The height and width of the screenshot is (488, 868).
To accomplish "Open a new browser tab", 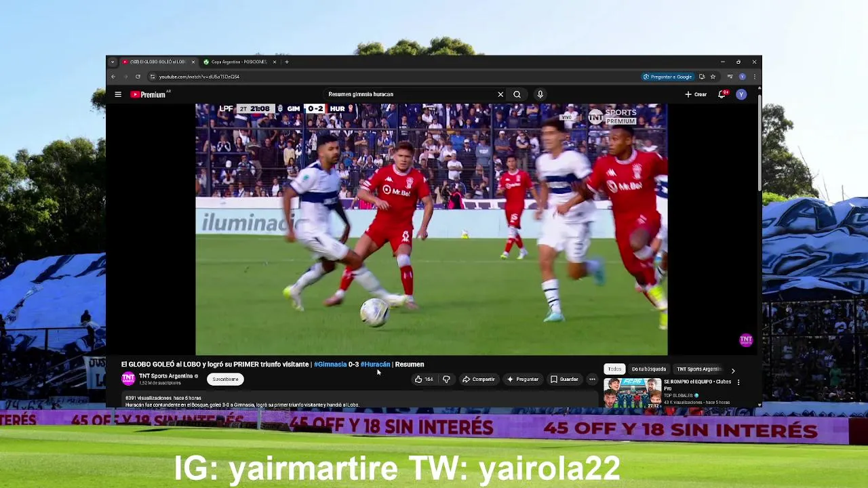I will [x=287, y=62].
